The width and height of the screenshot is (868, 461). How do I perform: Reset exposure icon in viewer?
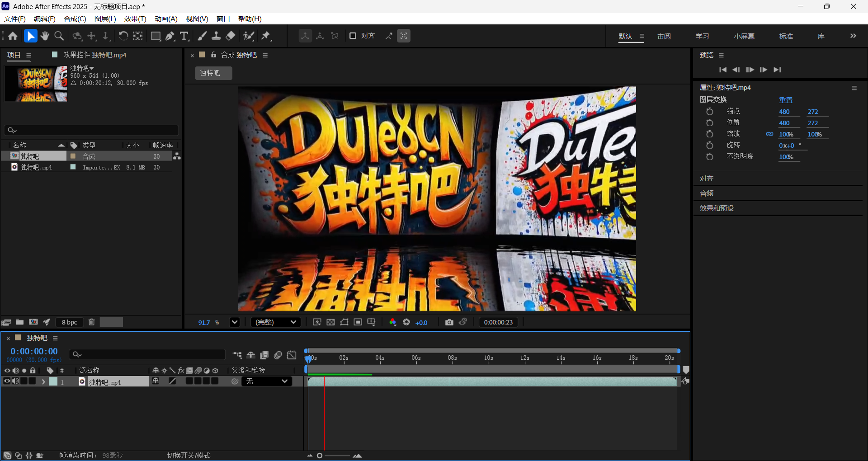[406, 322]
